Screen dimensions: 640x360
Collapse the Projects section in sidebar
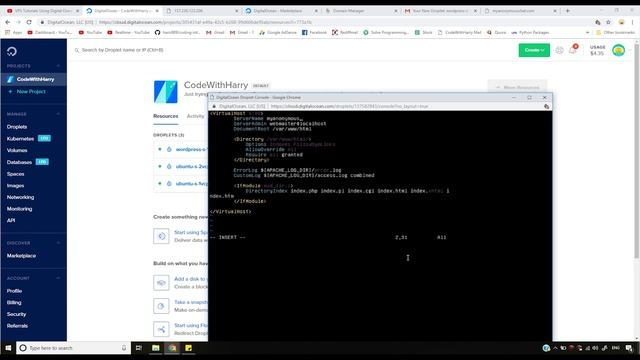58,66
